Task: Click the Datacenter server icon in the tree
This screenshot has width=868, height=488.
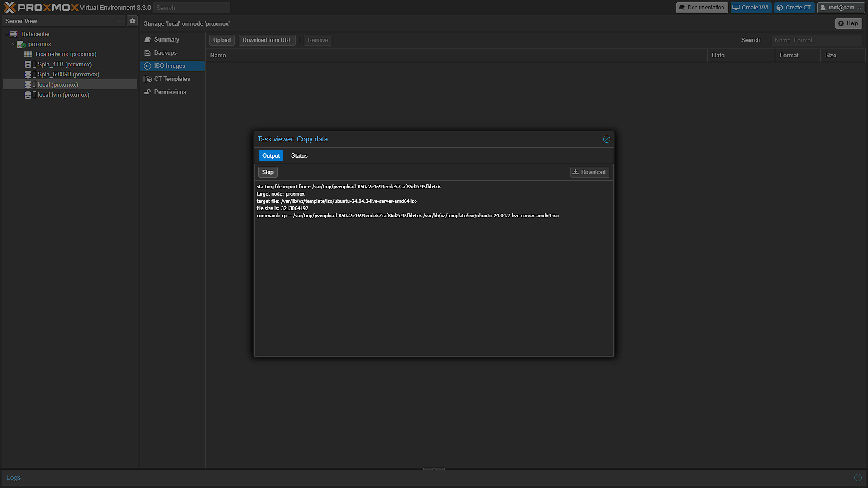Action: click(x=14, y=34)
